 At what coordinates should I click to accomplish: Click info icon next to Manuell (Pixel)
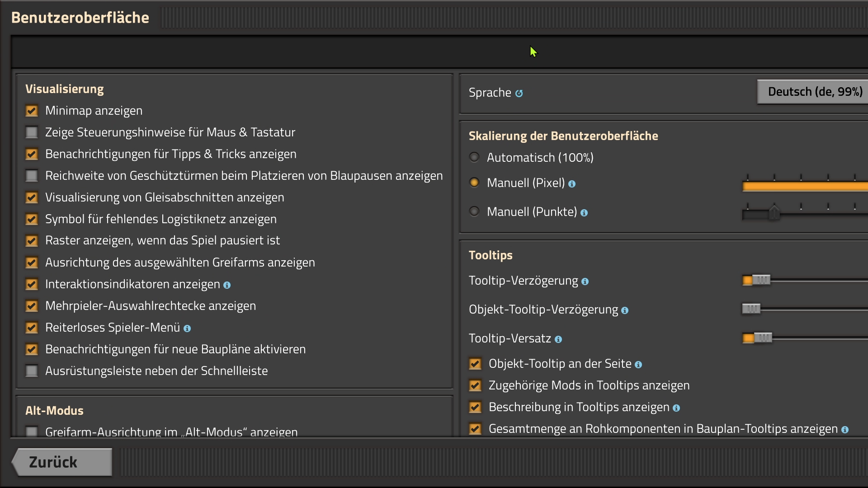coord(572,184)
